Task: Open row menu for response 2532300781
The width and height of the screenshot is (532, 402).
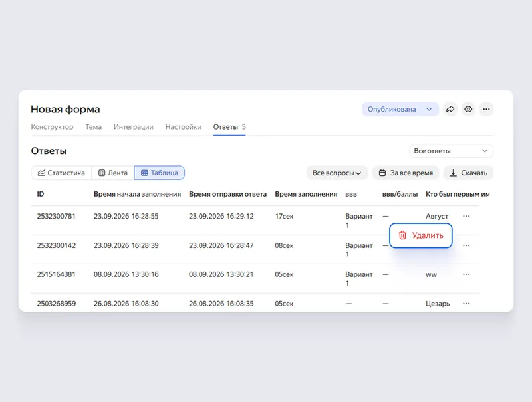Action: [x=466, y=216]
